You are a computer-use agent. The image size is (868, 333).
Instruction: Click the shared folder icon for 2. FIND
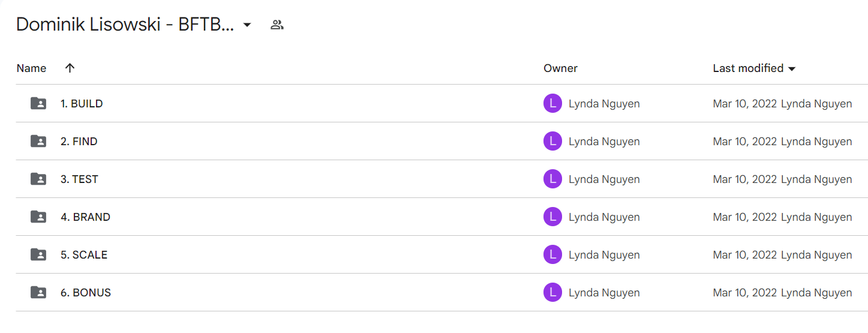coord(38,141)
